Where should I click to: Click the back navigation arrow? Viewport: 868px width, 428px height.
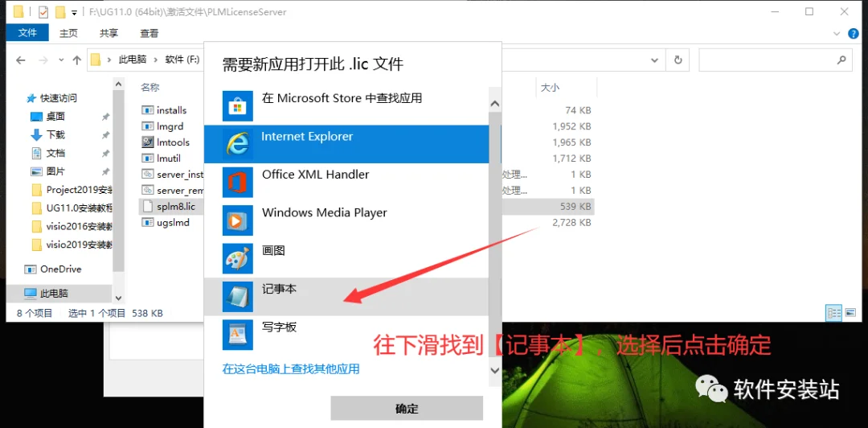(x=20, y=60)
